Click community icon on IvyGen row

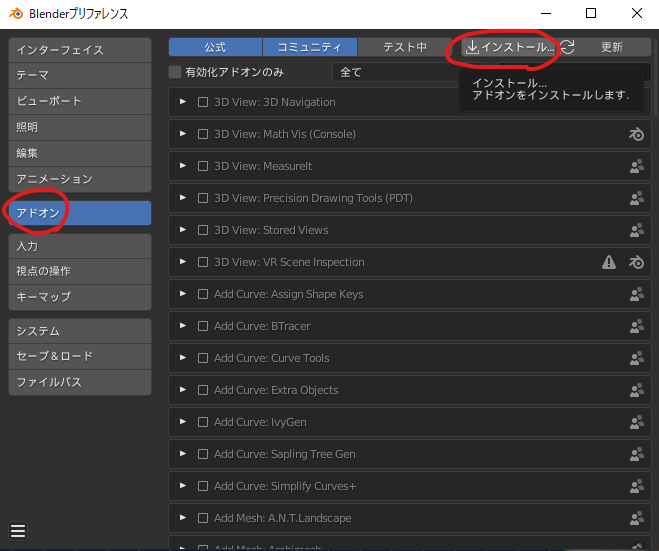tap(636, 422)
